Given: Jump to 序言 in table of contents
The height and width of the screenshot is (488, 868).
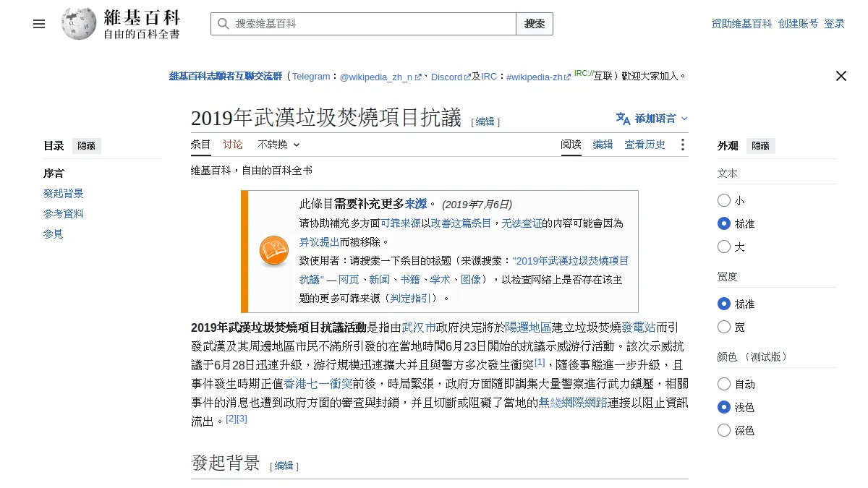Looking at the screenshot, I should [x=54, y=174].
